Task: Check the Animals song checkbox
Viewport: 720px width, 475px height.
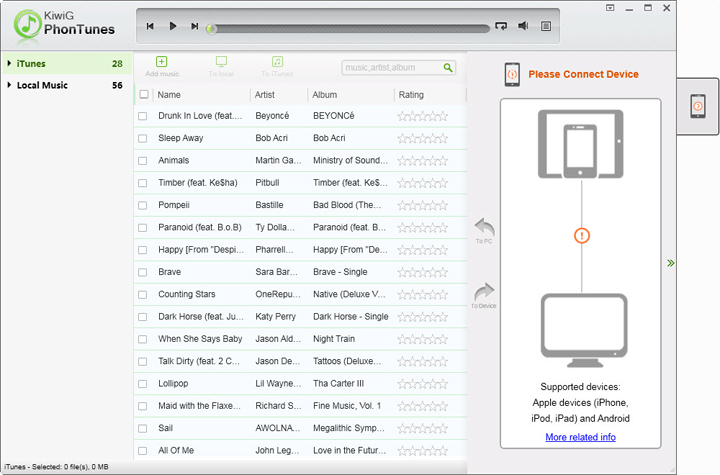Action: click(143, 161)
